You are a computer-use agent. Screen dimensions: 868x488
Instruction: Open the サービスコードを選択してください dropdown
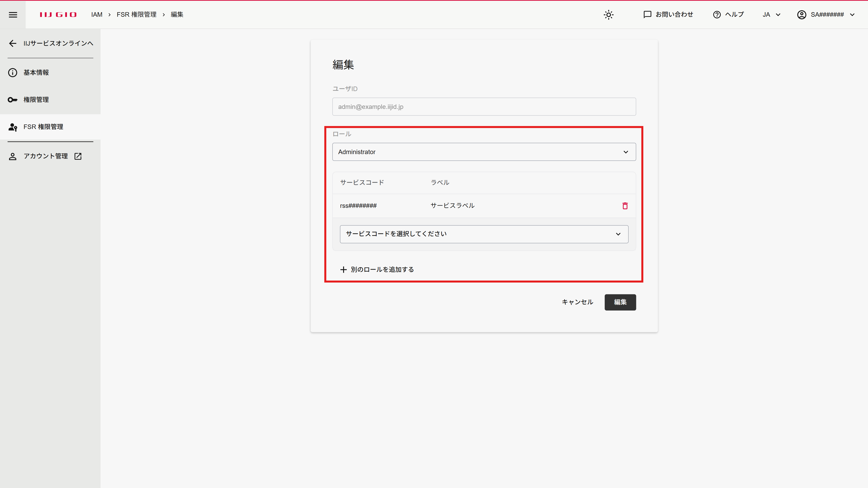484,234
